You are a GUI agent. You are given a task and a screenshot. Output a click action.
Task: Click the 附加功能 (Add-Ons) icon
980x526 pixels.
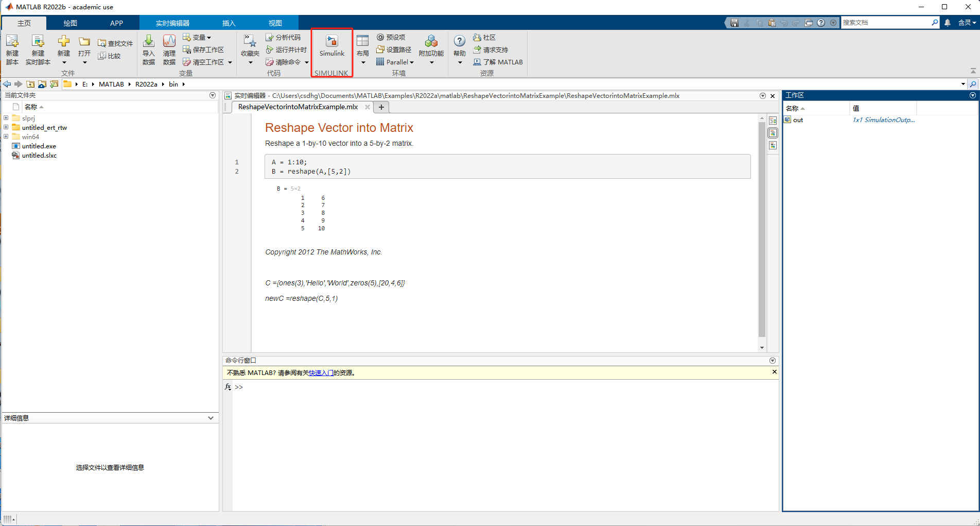point(431,41)
